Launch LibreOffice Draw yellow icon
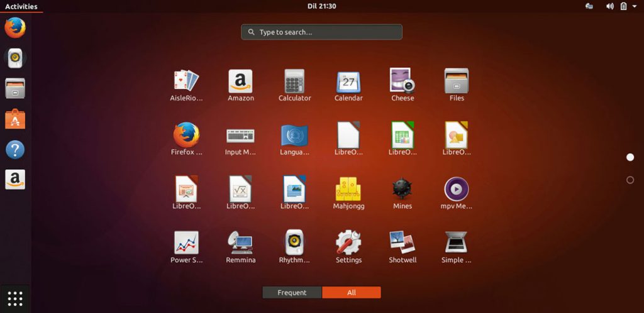The height and width of the screenshot is (313, 644). click(x=457, y=135)
